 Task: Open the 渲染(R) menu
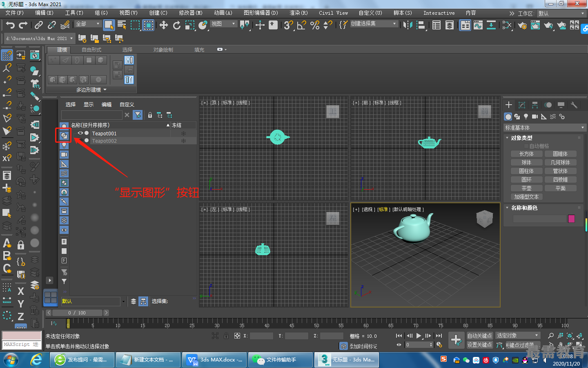(x=298, y=13)
